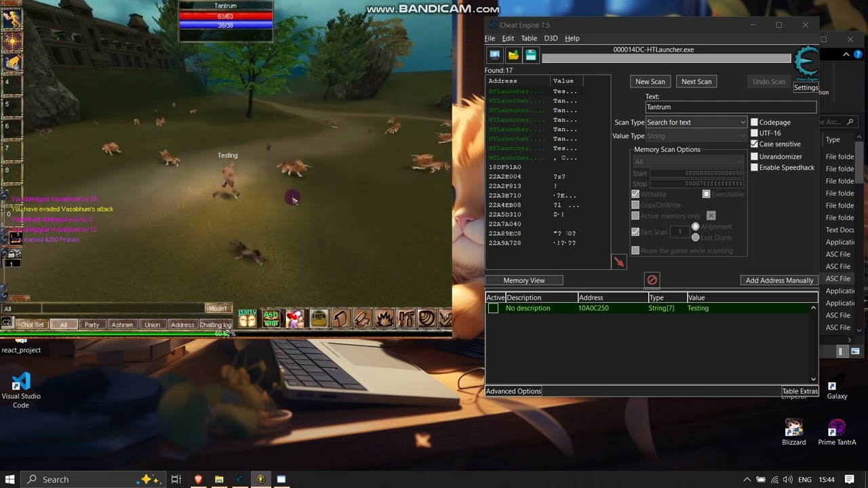Viewport: 868px width, 488px height.
Task: Select the orange target skill in slot 2
Action: [x=12, y=41]
